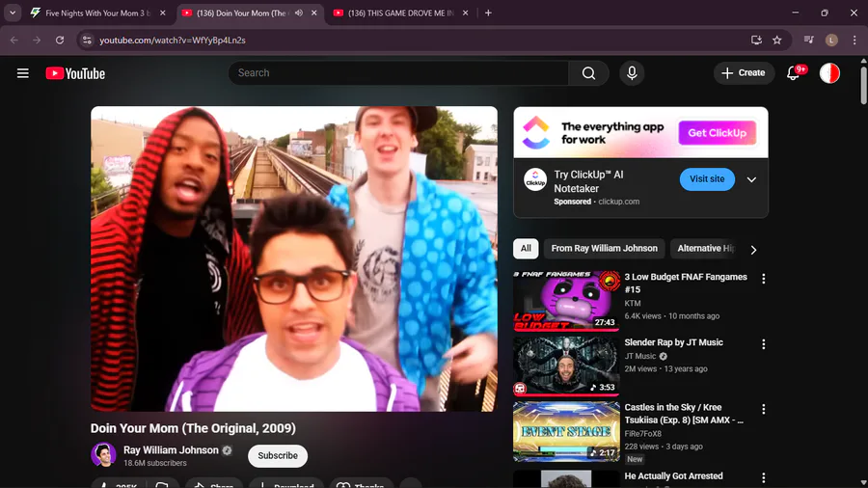Viewport: 868px width, 488px height.
Task: Open the Slender Rap thumbnail
Action: pos(566,366)
